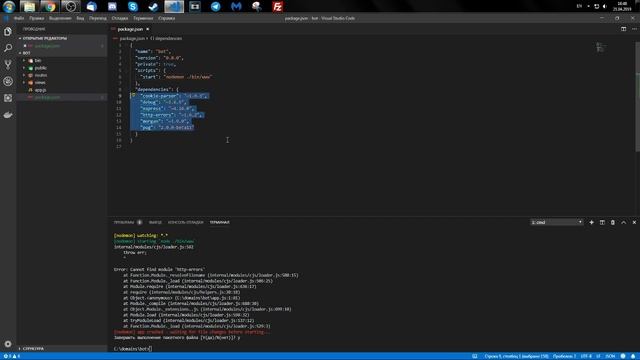Close the terminal panel
Image resolution: width=640 pixels, height=360 pixels.
pyautogui.click(x=634, y=222)
